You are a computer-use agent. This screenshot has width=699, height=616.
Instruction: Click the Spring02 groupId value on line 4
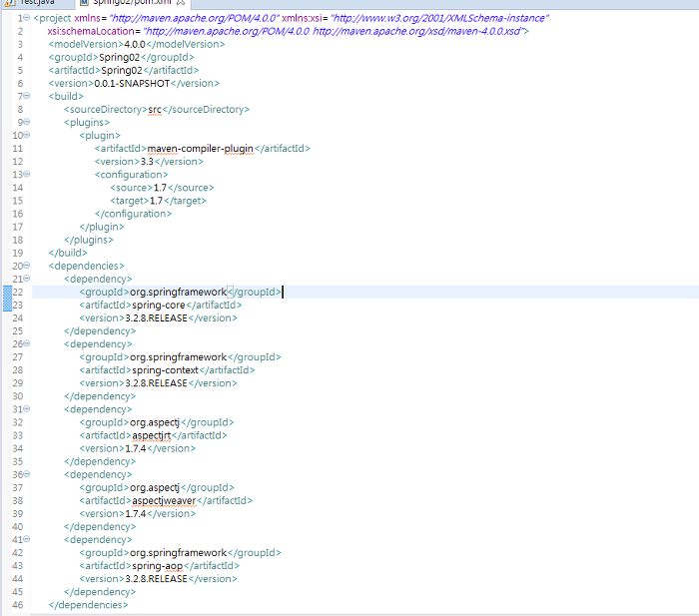[x=119, y=57]
